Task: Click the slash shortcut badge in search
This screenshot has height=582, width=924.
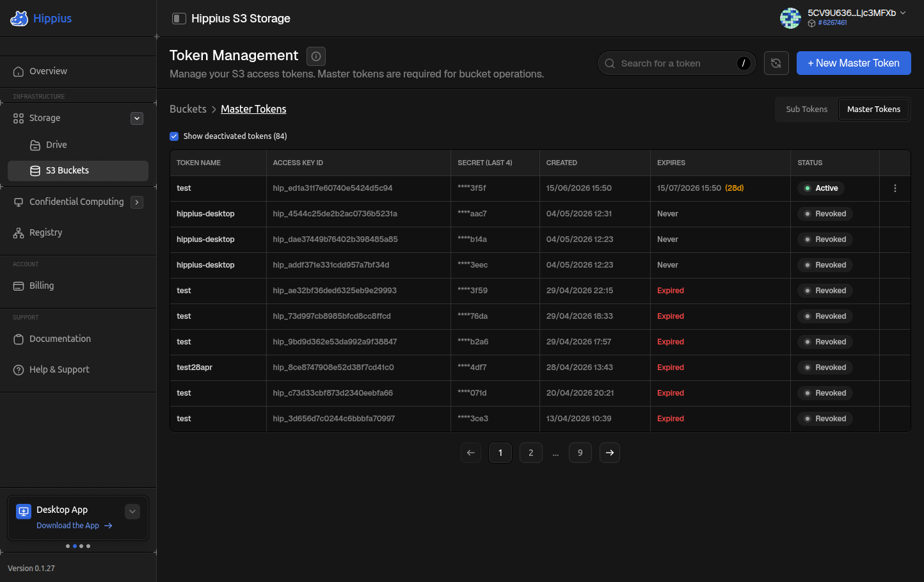Action: click(x=744, y=63)
